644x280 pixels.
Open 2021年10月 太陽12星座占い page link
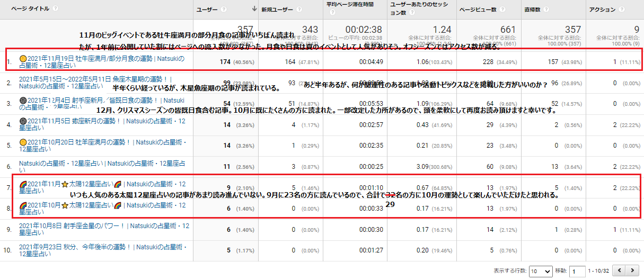point(102,209)
